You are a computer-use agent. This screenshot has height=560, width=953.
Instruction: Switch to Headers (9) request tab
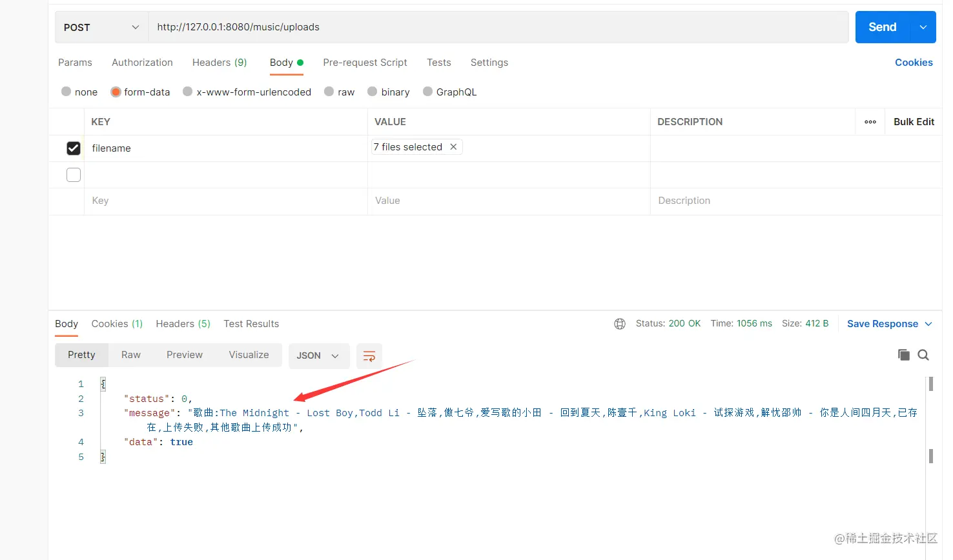point(220,63)
